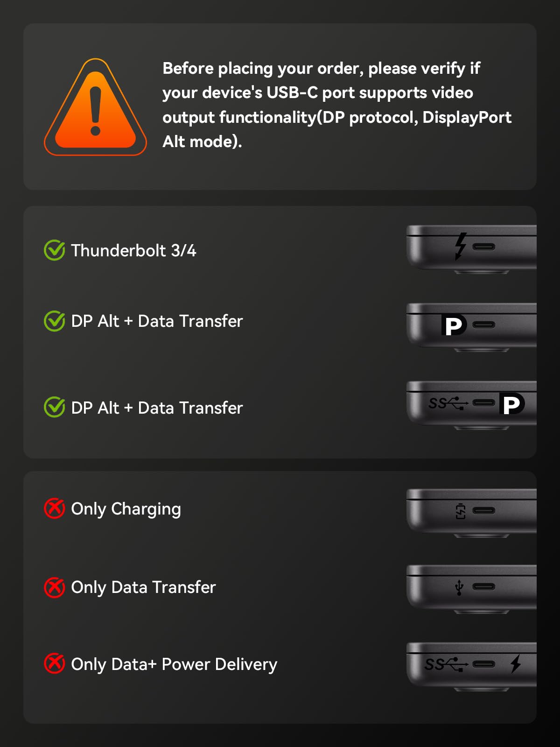560x747 pixels.
Task: Click the green checkmark beside Thunderbolt 3/4
Action: click(55, 250)
